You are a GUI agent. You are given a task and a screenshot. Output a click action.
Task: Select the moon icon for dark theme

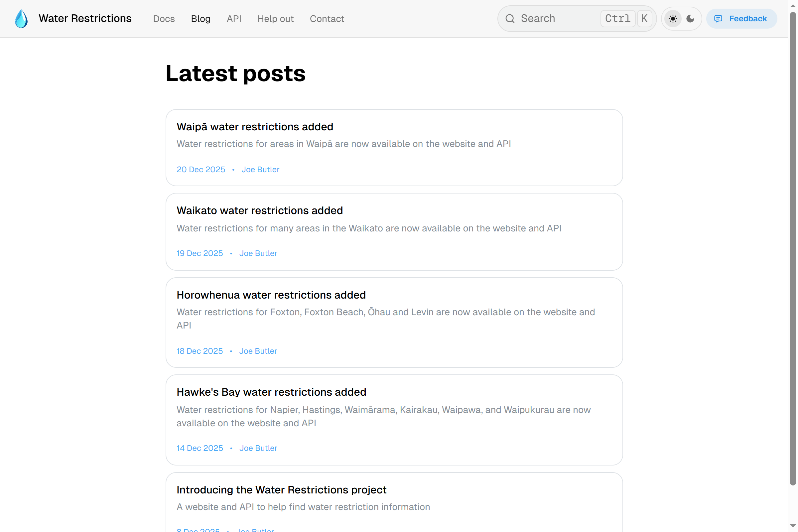tap(690, 19)
